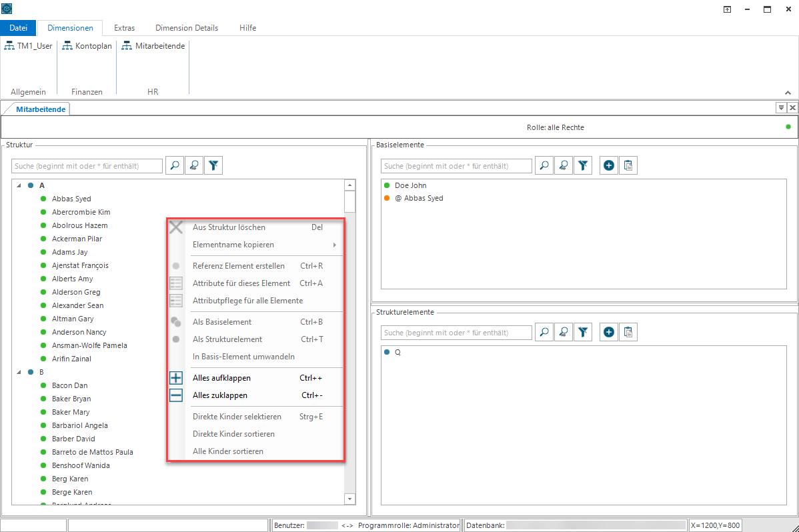The width and height of the screenshot is (799, 532).
Task: Choose Alles zuklappen menu entry
Action: 256,395
